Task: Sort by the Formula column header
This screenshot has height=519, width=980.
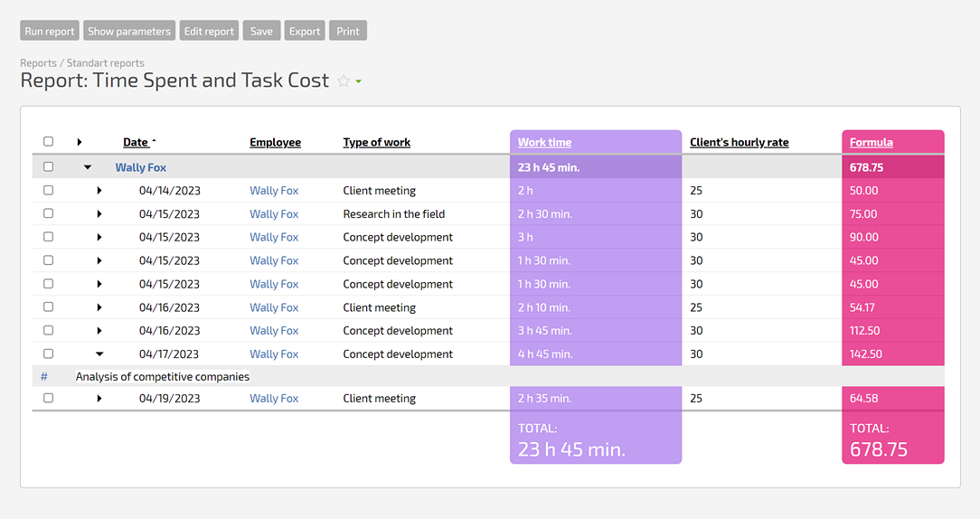Action: 871,142
